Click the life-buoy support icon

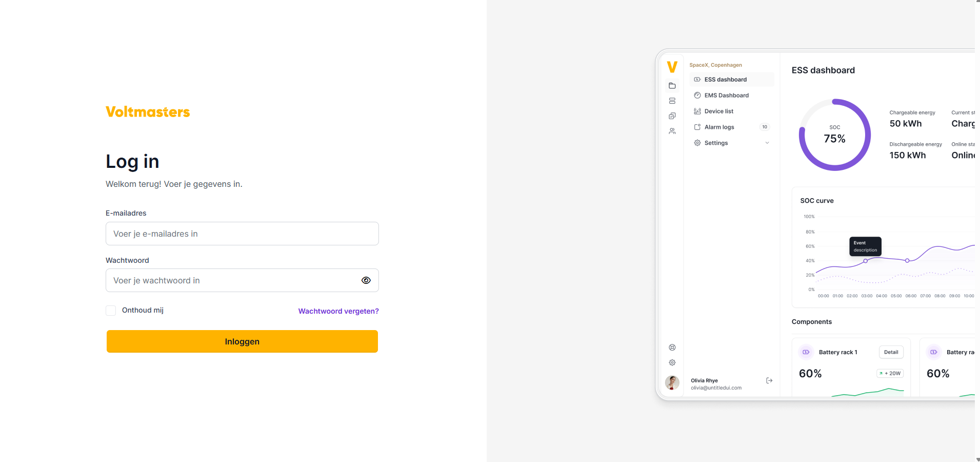coord(672,348)
